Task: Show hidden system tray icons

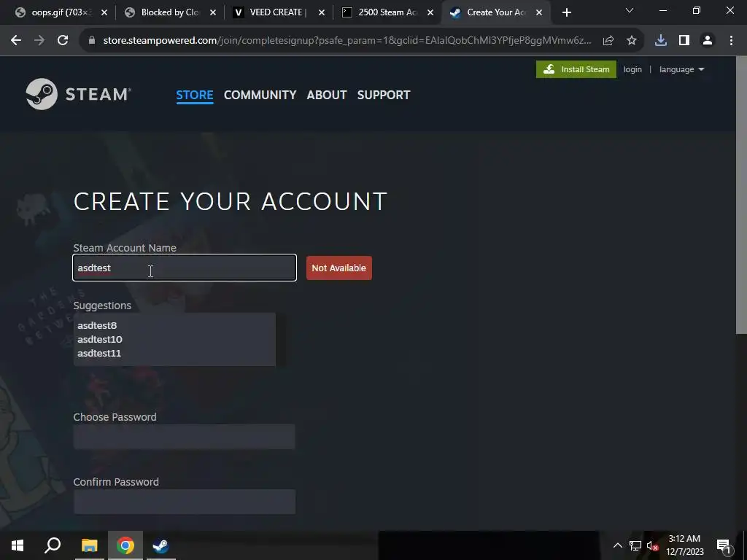Action: tap(617, 545)
